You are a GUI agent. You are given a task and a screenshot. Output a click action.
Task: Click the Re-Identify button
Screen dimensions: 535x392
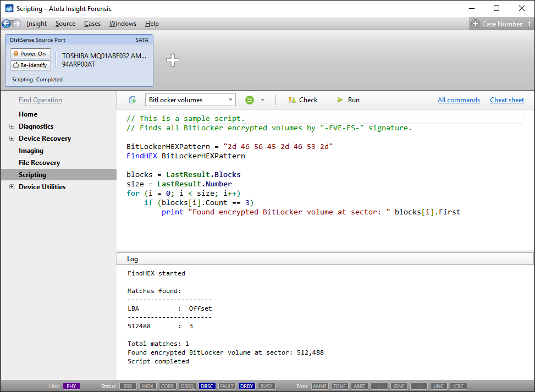click(30, 65)
